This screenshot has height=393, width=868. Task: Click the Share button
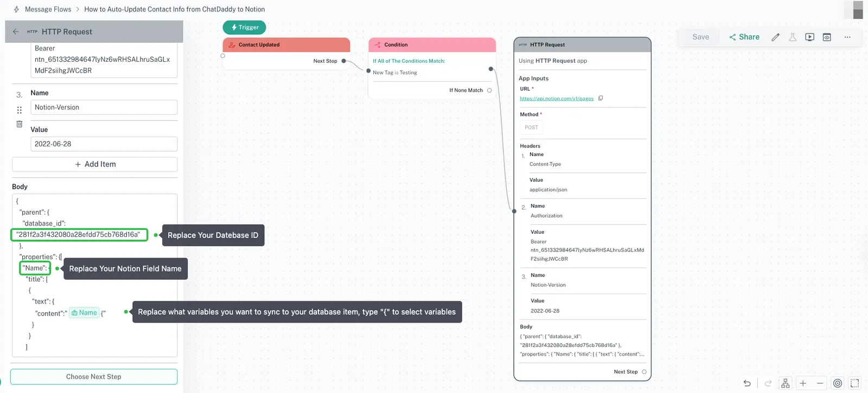744,37
